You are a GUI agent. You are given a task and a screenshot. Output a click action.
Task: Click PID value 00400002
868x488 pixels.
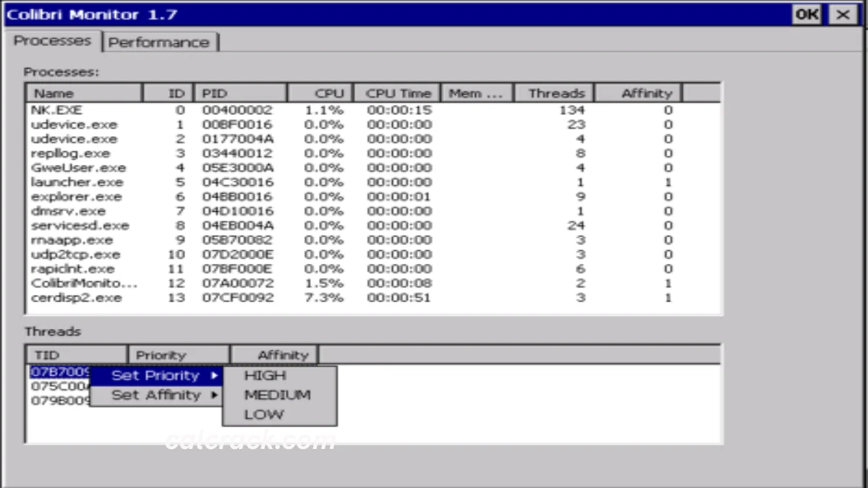tap(237, 110)
